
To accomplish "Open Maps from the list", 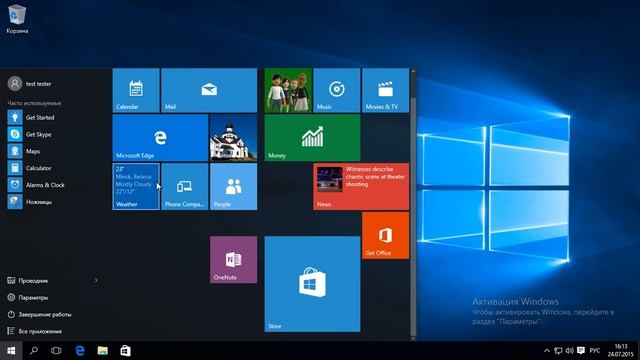I will 56,151.
